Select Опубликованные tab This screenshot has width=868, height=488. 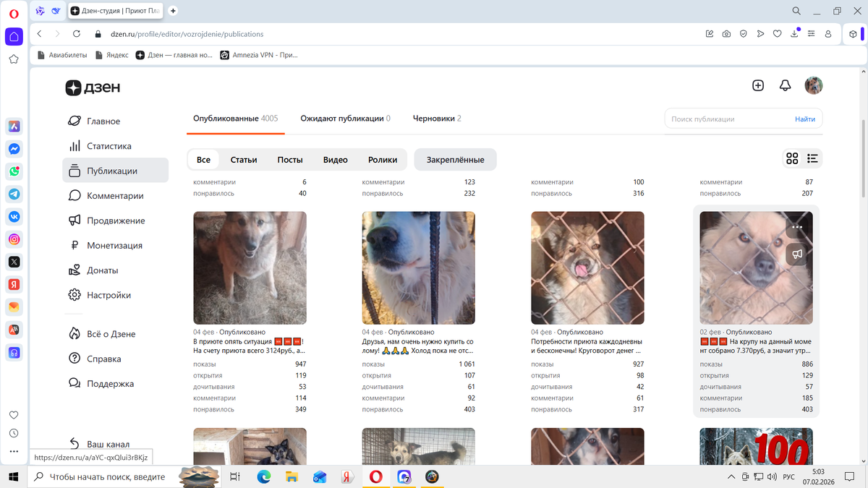[236, 119]
